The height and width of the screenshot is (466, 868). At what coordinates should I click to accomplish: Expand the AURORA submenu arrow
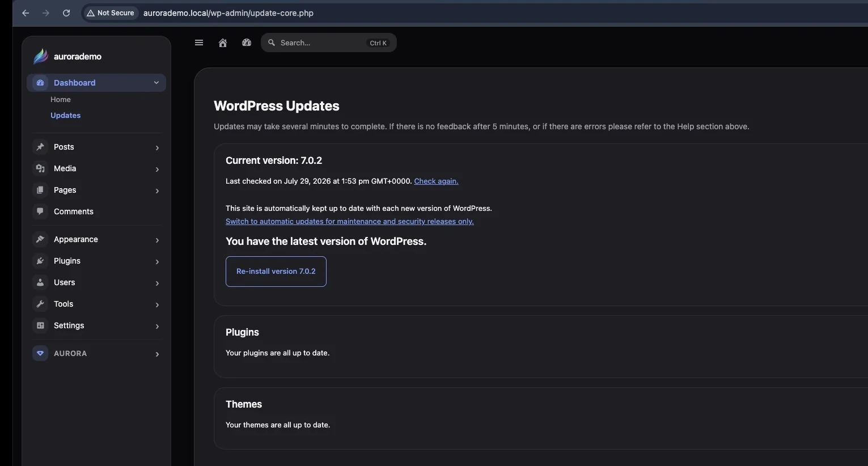(157, 354)
